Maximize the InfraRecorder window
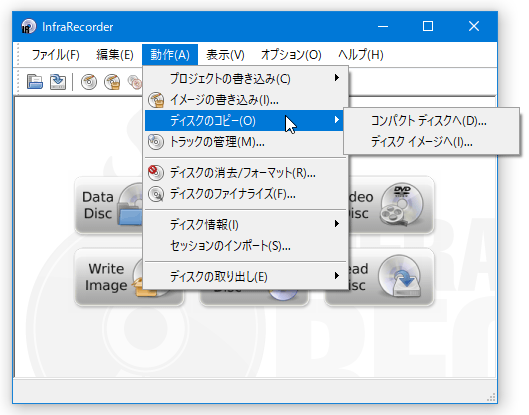The height and width of the screenshot is (415, 529). pos(428,26)
